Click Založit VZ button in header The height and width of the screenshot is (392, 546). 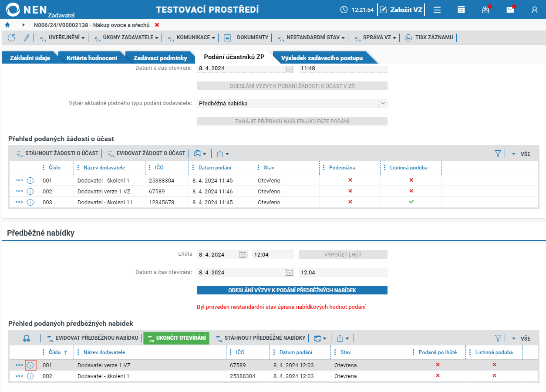pos(401,10)
